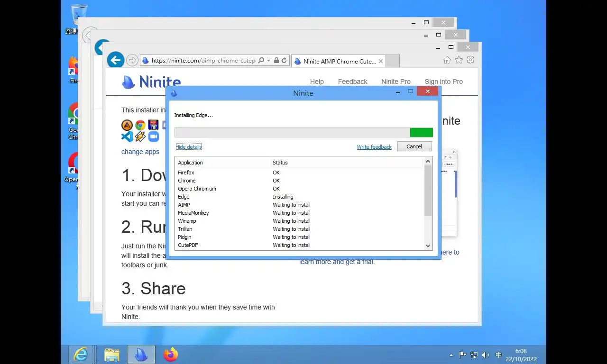Select the Firefox row in the list
Viewport: 607px width, 364px height.
[x=299, y=173]
